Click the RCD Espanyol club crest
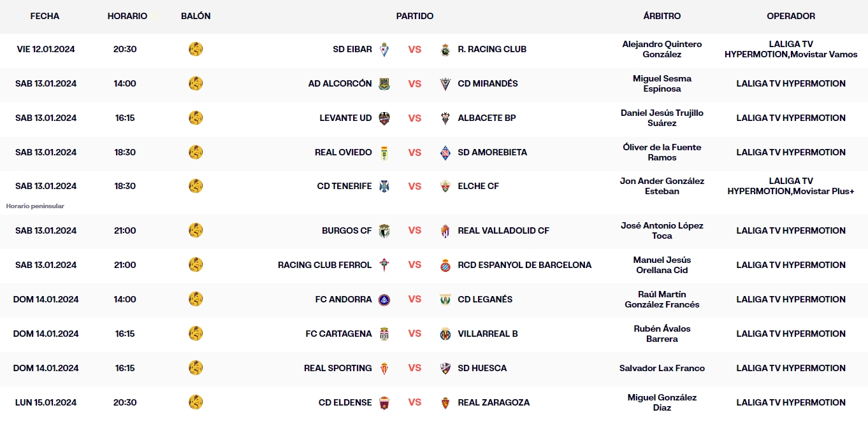 [x=445, y=265]
